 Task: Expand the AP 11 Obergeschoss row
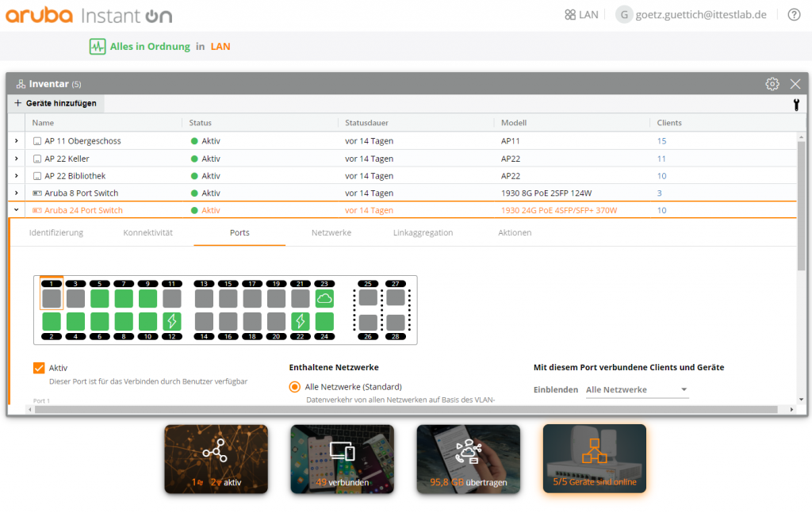[17, 141]
